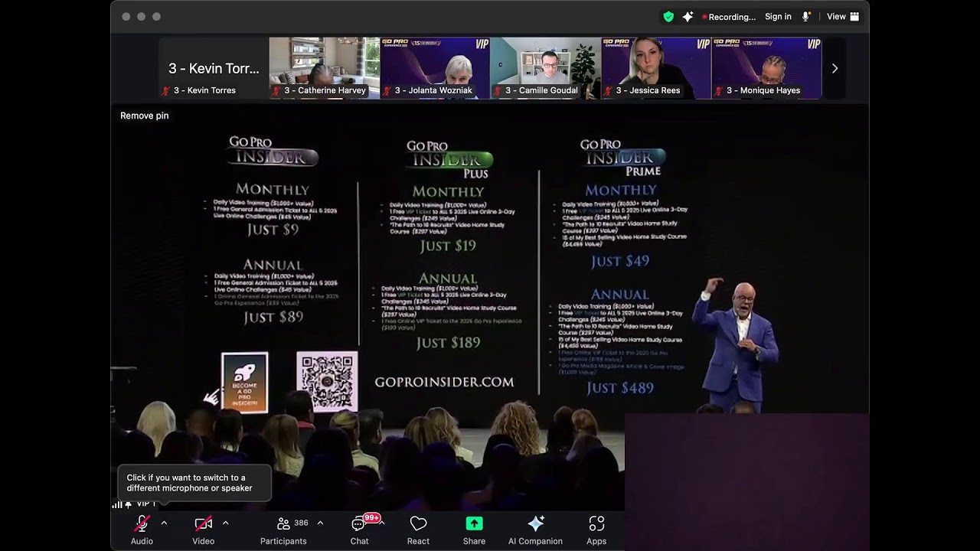Click Remove pin

[145, 116]
